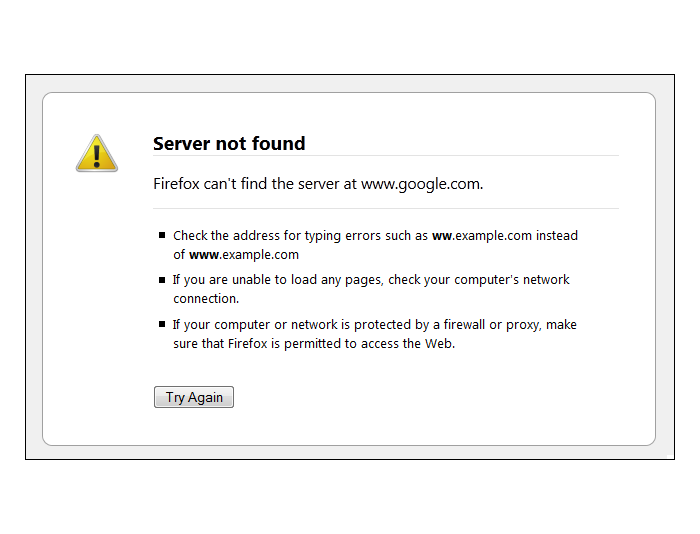Click the yellow warning triangle icon
Viewport: 700px width, 534px height.
96,154
